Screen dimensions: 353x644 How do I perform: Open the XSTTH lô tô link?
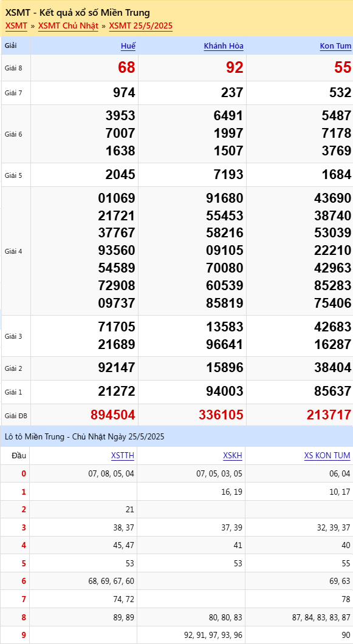[x=123, y=455]
